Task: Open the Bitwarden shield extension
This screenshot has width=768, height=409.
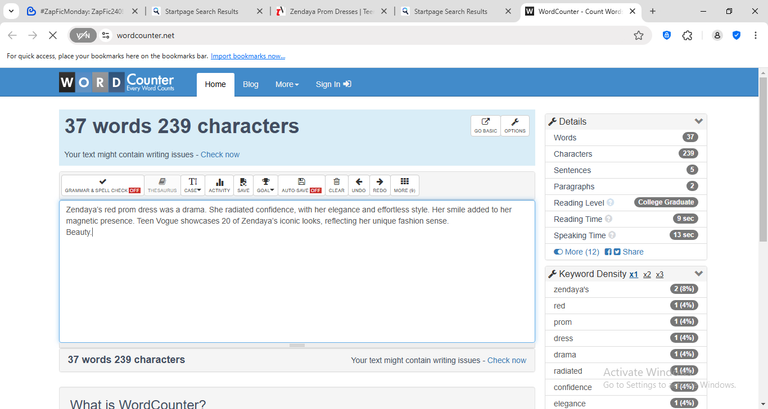Action: click(x=667, y=35)
